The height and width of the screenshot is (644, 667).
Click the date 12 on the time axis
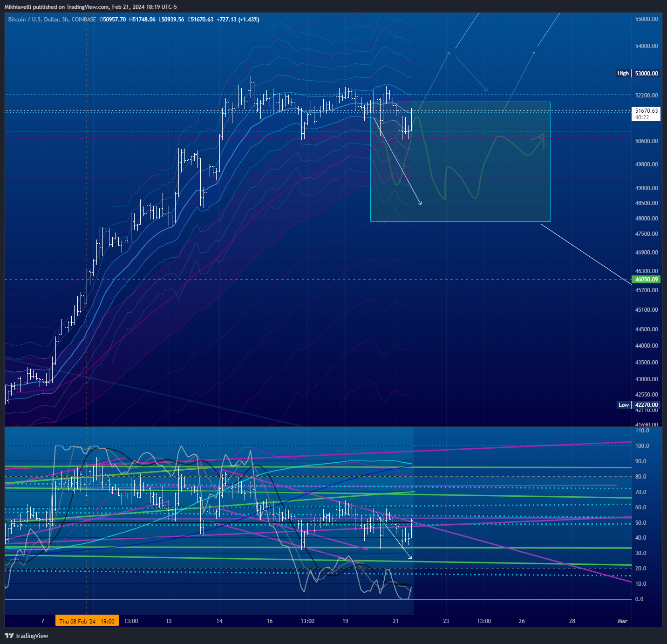click(x=169, y=621)
